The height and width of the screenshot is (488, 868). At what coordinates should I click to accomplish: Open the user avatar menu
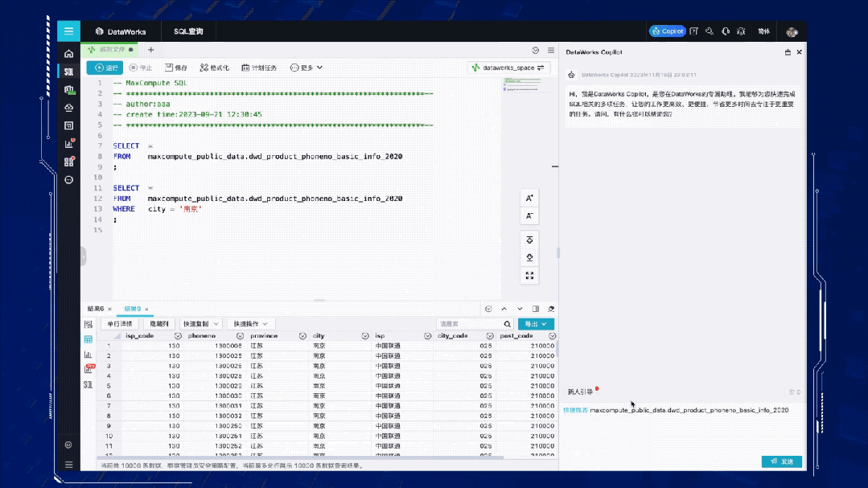pos(792,31)
